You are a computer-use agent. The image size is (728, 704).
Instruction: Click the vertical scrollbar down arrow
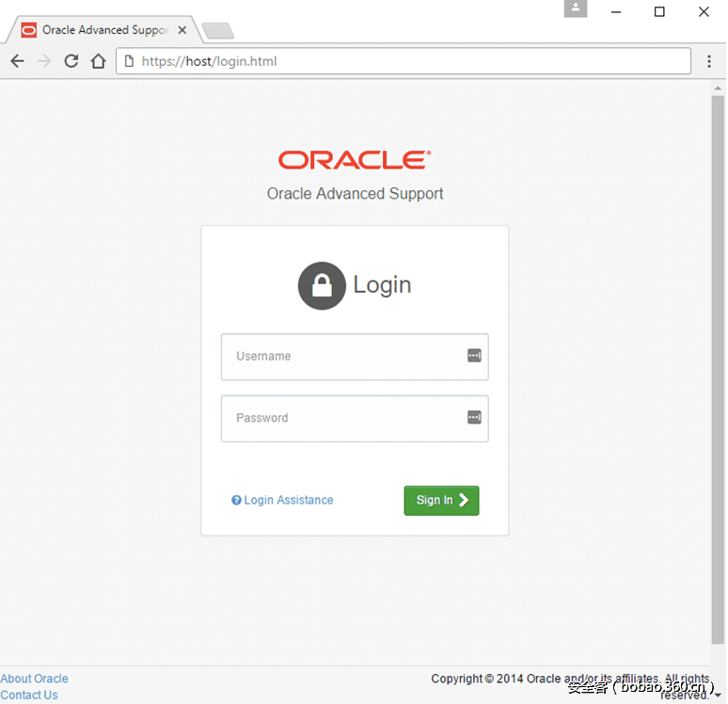pyautogui.click(x=719, y=696)
